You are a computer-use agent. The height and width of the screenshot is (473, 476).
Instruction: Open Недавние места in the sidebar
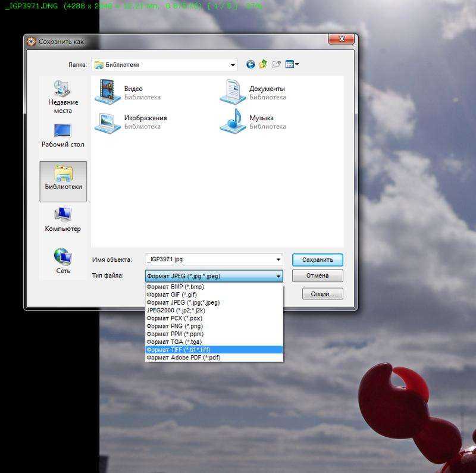[x=63, y=97]
